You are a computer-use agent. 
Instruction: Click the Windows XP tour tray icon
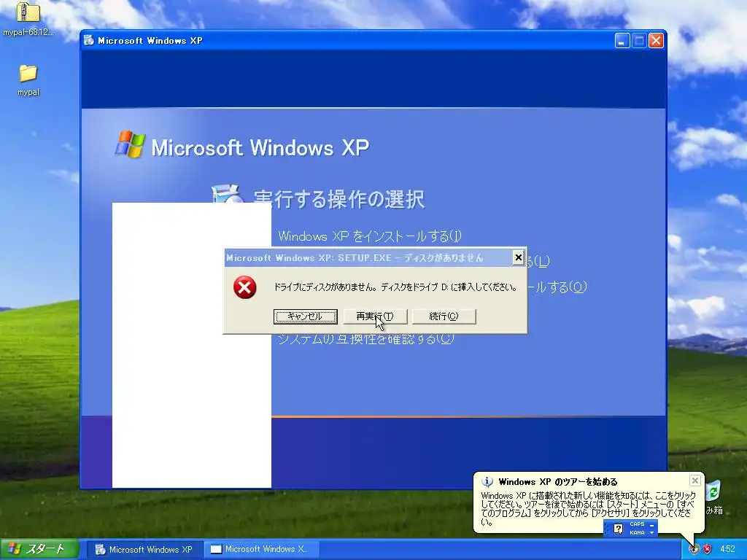[694, 549]
